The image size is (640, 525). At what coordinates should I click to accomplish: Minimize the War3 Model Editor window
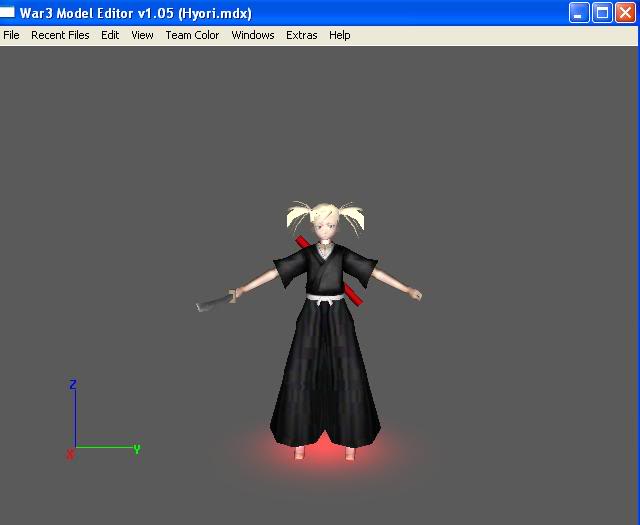click(x=578, y=13)
